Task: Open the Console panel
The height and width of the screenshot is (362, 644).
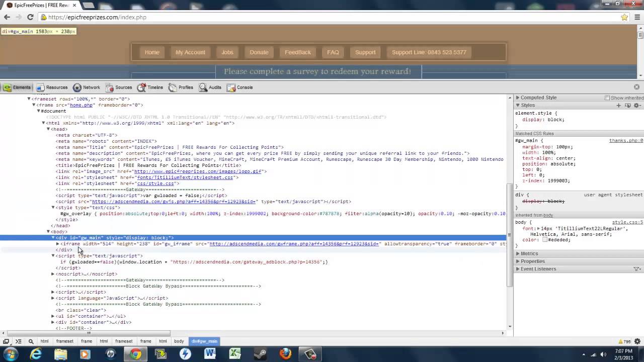Action: [239, 87]
